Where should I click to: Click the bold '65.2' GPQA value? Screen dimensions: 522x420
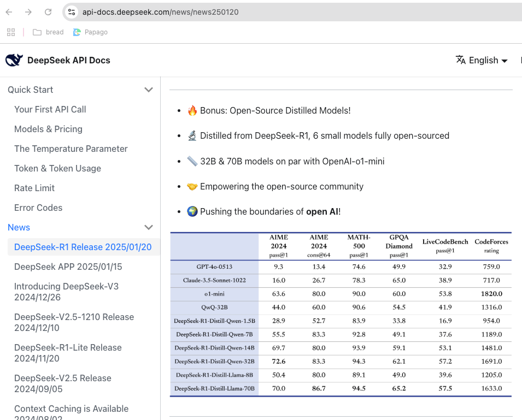(x=399, y=388)
